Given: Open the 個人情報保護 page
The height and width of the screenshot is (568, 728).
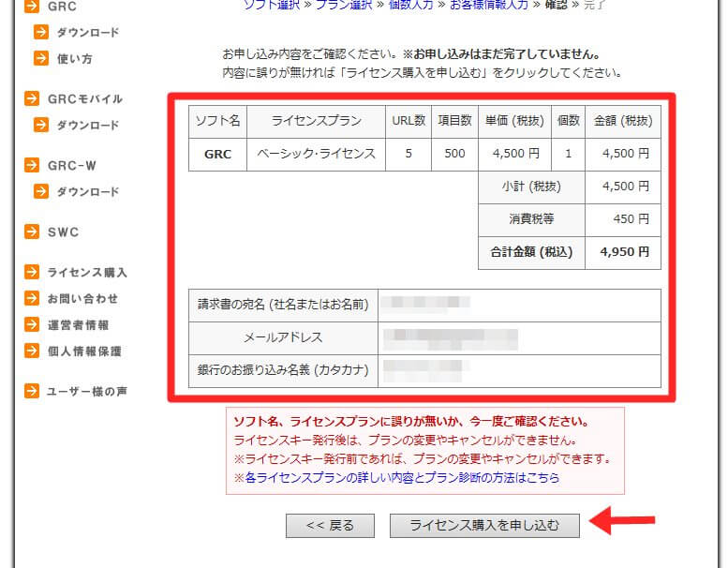Looking at the screenshot, I should [x=84, y=351].
